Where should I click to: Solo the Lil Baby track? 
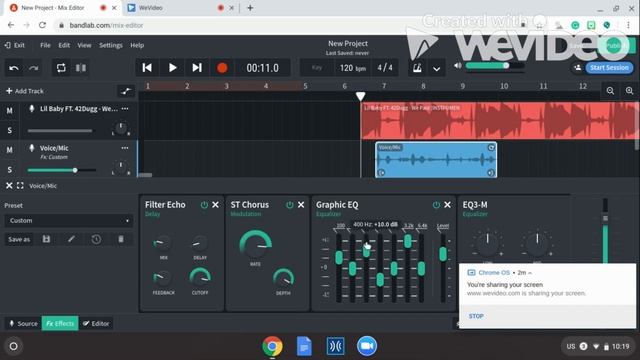[9, 130]
